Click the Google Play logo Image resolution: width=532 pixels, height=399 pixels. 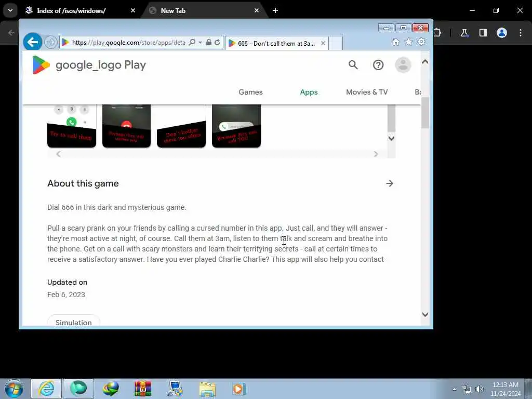click(x=89, y=64)
